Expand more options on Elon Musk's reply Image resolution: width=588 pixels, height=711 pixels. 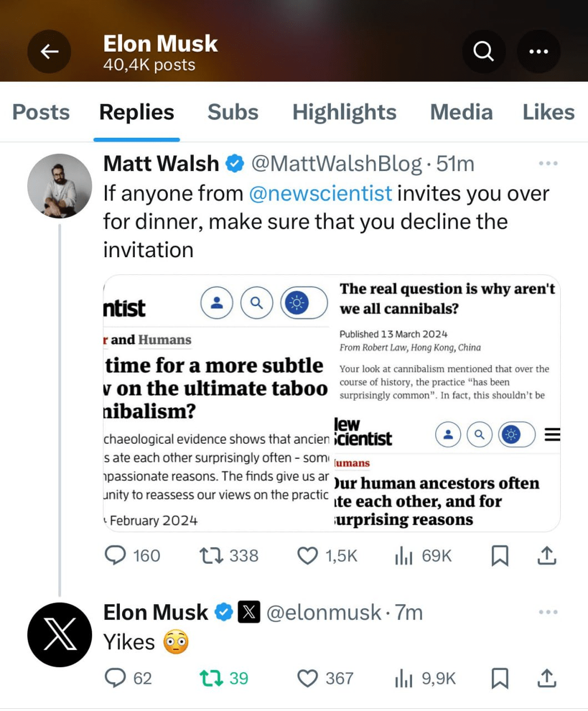click(547, 612)
